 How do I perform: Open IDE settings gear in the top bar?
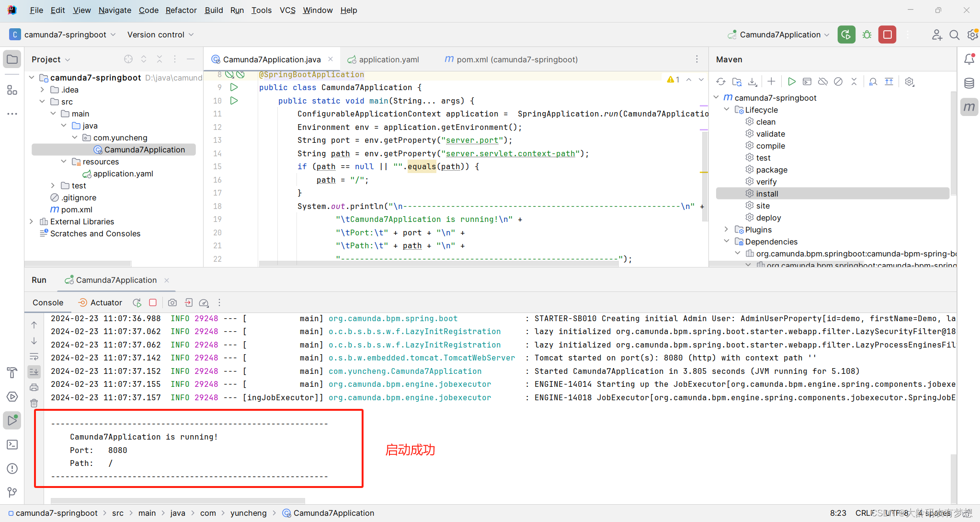[x=973, y=35]
